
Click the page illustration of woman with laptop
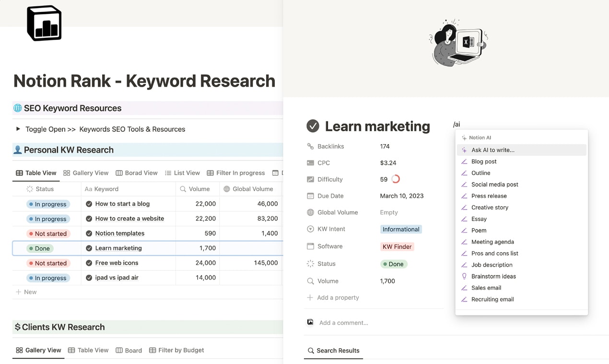pyautogui.click(x=459, y=43)
